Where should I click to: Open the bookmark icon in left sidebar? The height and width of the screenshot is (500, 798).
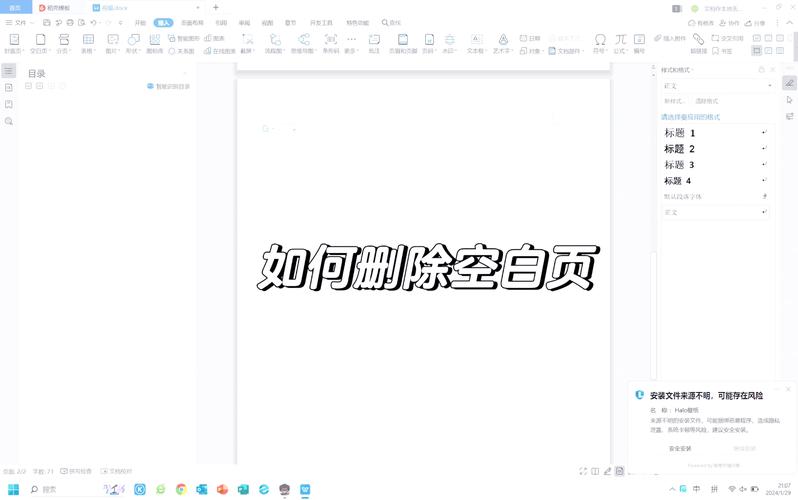(x=9, y=104)
